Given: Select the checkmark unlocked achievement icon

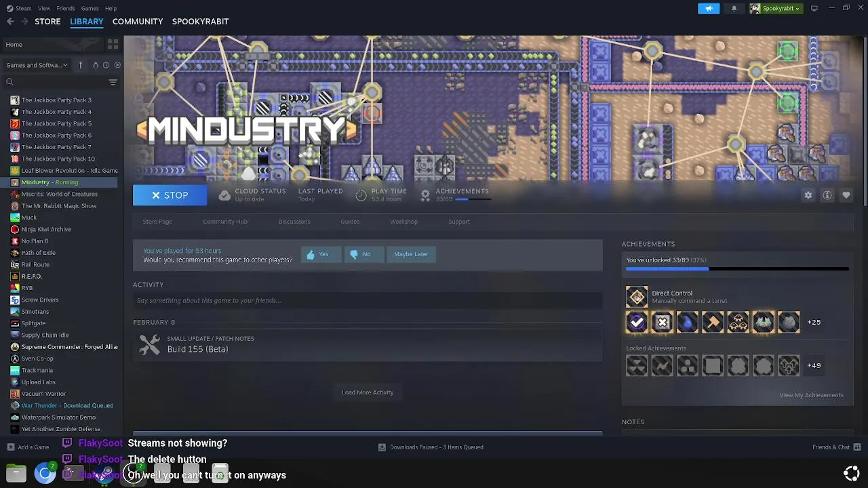Looking at the screenshot, I should tap(637, 323).
